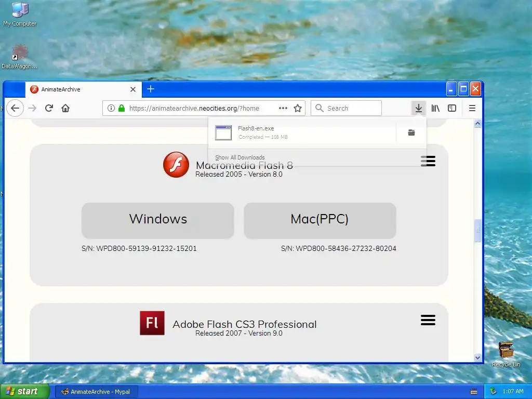Open the My Computer desktop icon
The image size is (532, 399).
[x=20, y=14]
